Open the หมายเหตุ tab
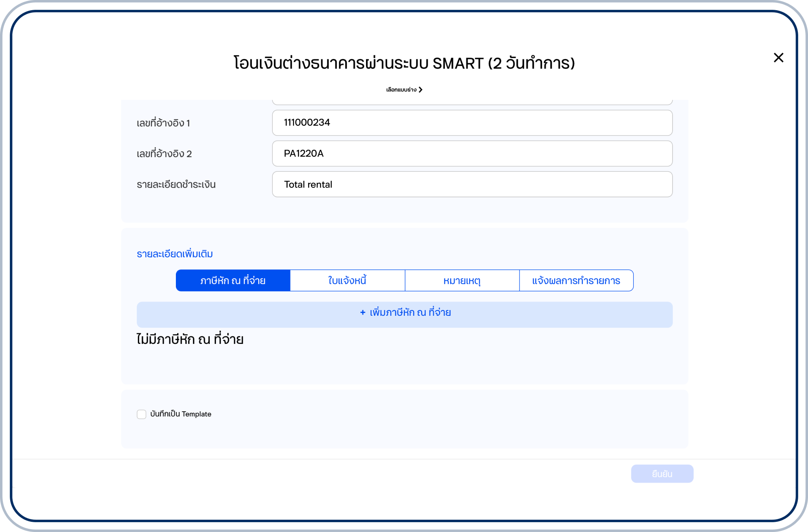The image size is (808, 532). (x=462, y=281)
